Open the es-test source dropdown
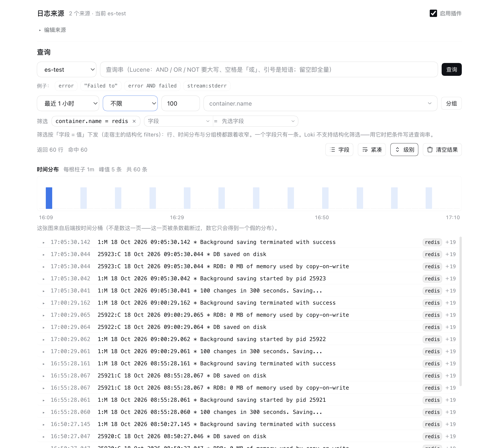Viewport: 484px width, 448px height. [66, 70]
